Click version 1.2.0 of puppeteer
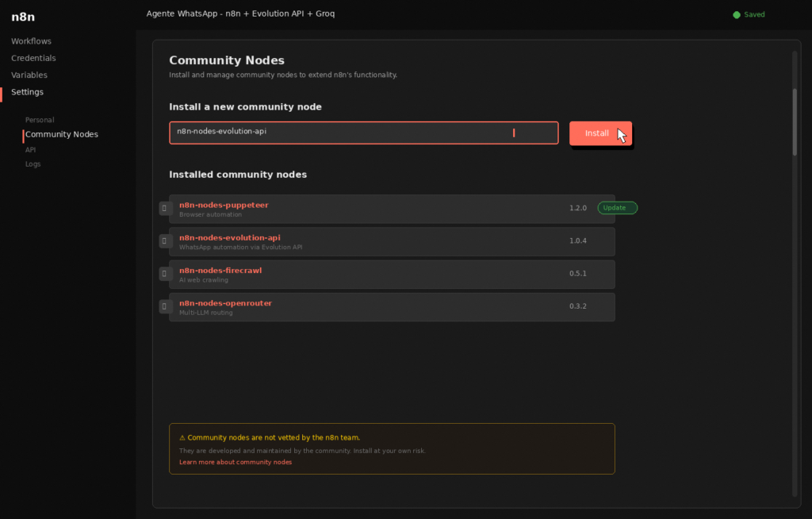The width and height of the screenshot is (812, 519). (x=578, y=208)
